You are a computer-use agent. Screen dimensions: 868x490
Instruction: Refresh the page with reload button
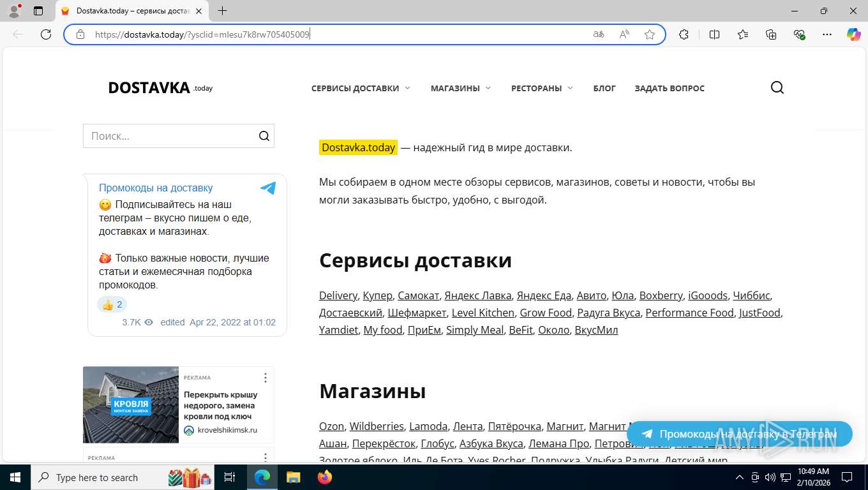[46, 34]
